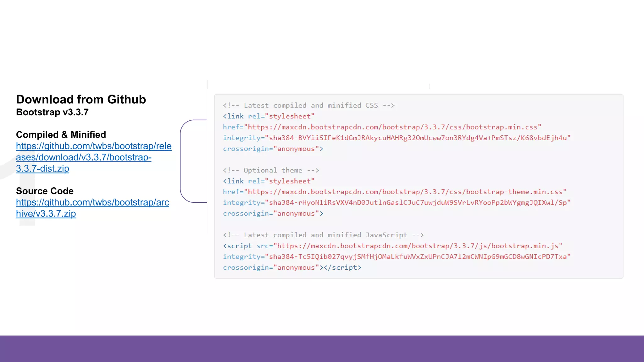Click the 'Optional theme' comment line
Viewport: 644px width, 362px height.
[x=271, y=170]
